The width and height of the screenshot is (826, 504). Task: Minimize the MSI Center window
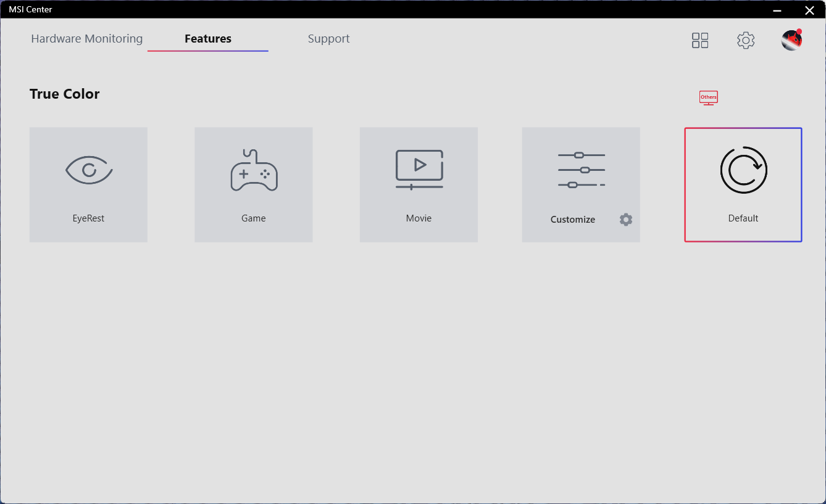click(x=777, y=10)
